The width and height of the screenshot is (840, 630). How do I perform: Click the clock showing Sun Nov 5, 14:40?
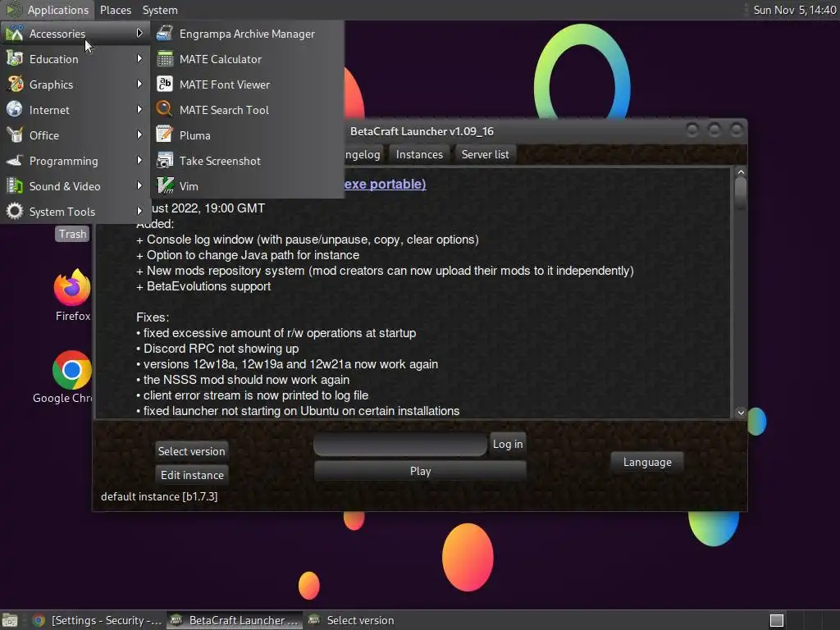pos(794,10)
